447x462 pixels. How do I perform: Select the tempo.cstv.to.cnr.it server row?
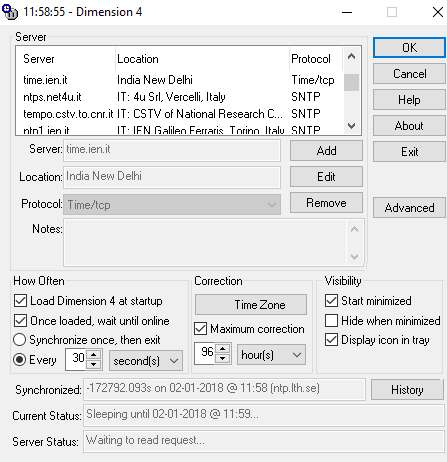[179, 114]
